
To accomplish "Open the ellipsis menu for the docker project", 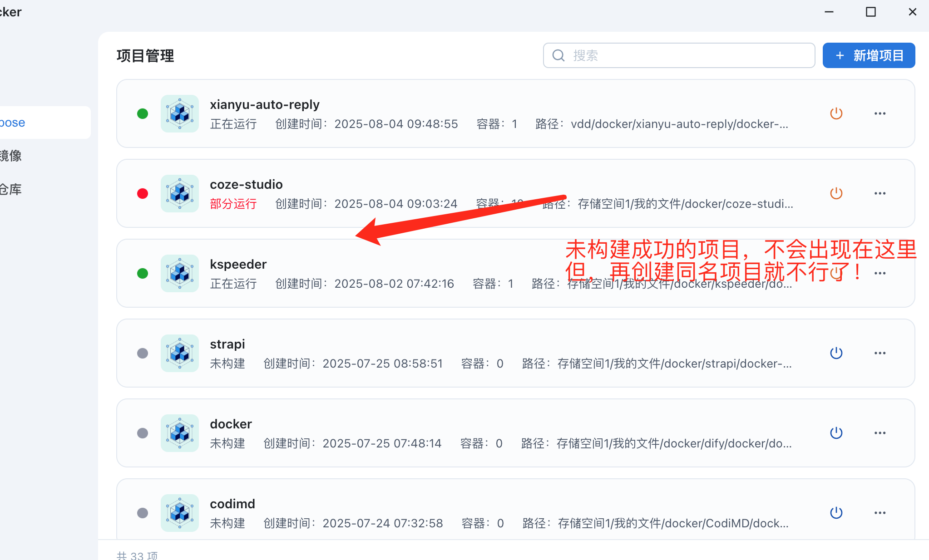I will tap(880, 433).
